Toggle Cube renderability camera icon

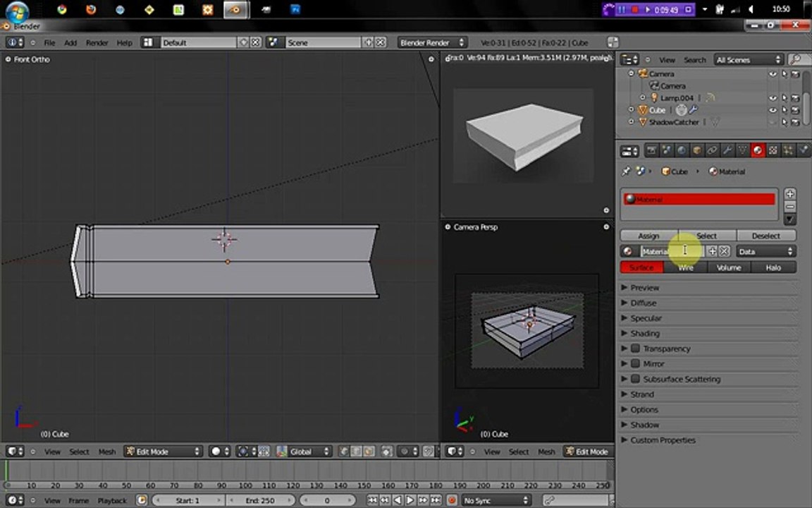pyautogui.click(x=795, y=110)
